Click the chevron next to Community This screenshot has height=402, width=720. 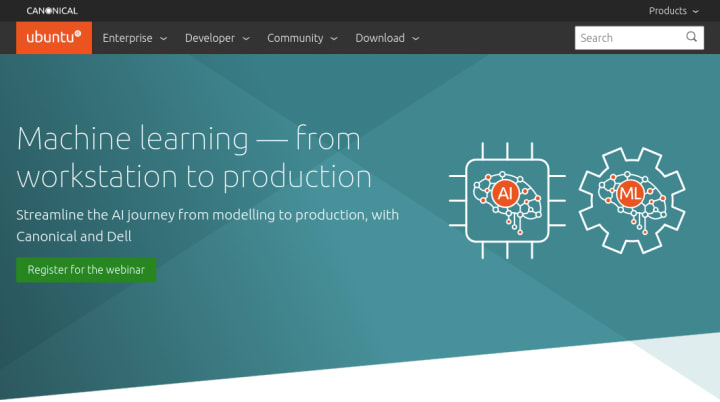334,39
